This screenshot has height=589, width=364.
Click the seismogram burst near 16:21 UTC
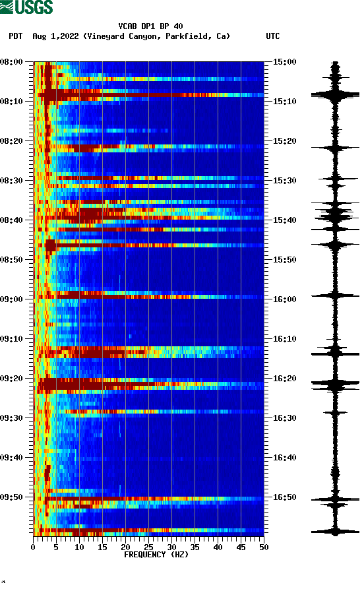coord(335,385)
